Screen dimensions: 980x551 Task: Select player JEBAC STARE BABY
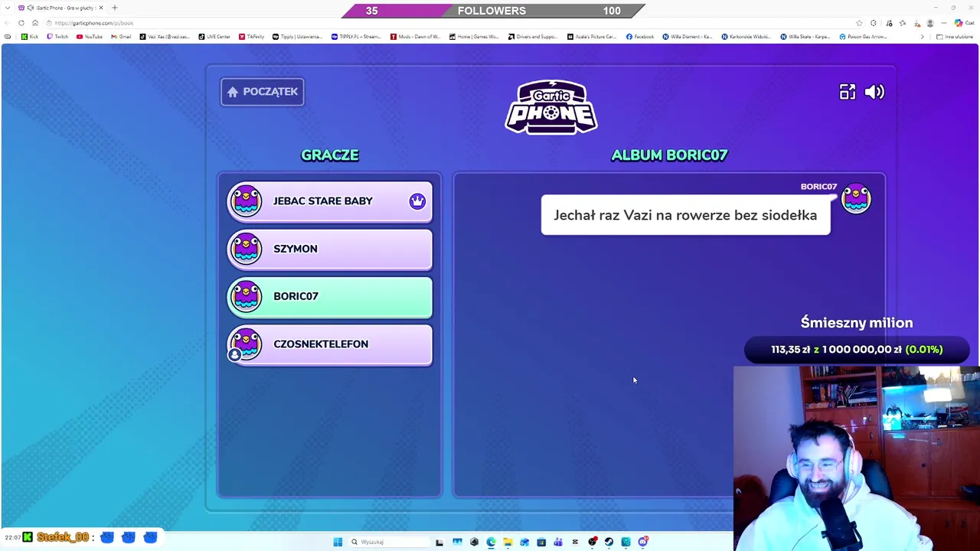[x=330, y=201]
